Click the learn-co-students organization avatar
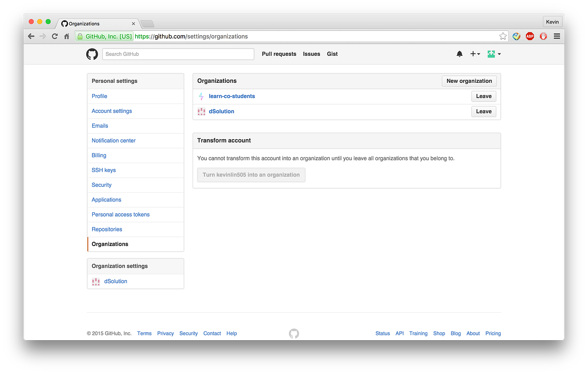Viewport: 588px width, 374px height. (201, 96)
